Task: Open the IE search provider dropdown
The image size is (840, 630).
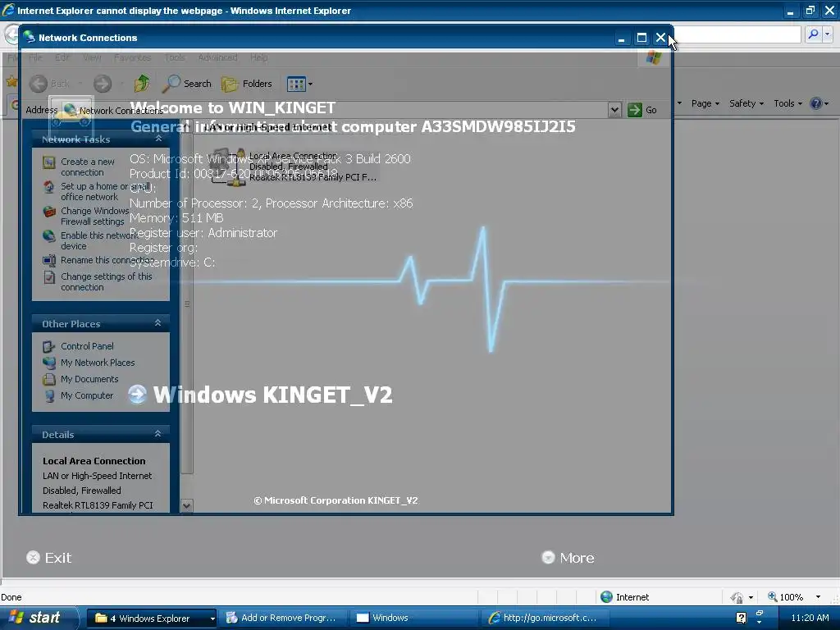Action: pyautogui.click(x=828, y=34)
